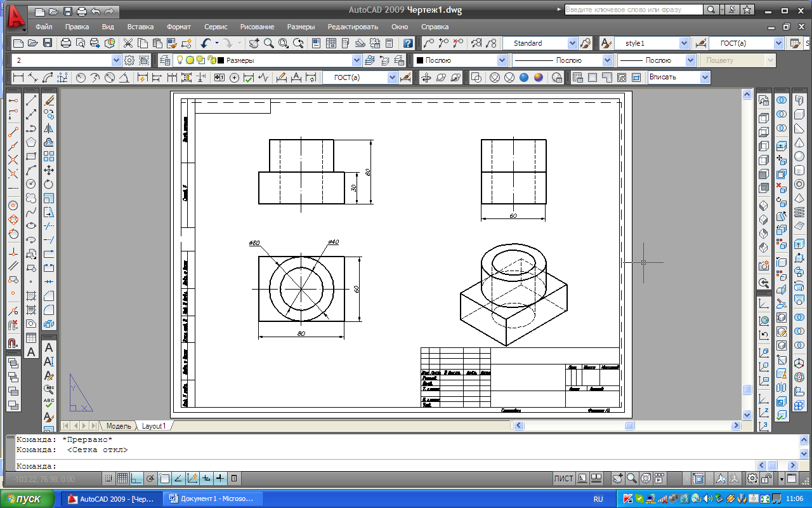The height and width of the screenshot is (508, 812).
Task: Expand the undo history arrow
Action: (216, 43)
